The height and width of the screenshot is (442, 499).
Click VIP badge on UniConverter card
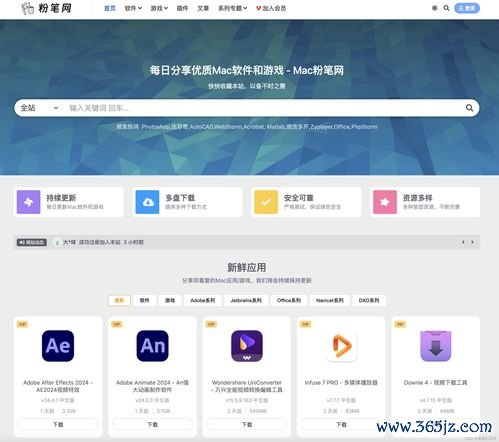[x=211, y=324]
